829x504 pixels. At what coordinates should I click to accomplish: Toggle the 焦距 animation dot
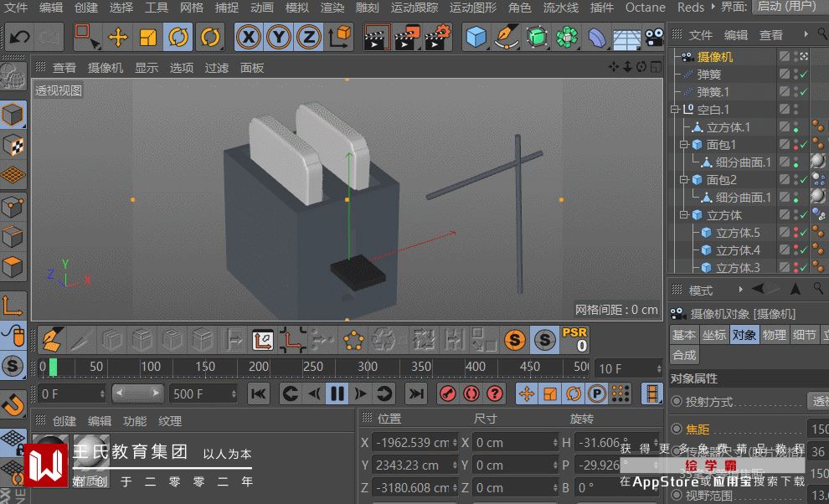(x=677, y=429)
